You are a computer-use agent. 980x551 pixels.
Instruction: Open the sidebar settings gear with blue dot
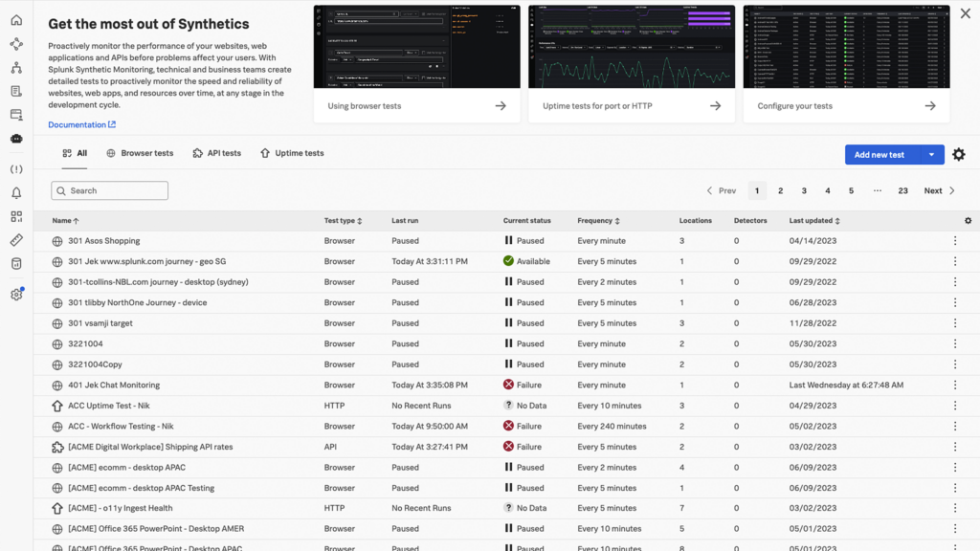(x=16, y=295)
